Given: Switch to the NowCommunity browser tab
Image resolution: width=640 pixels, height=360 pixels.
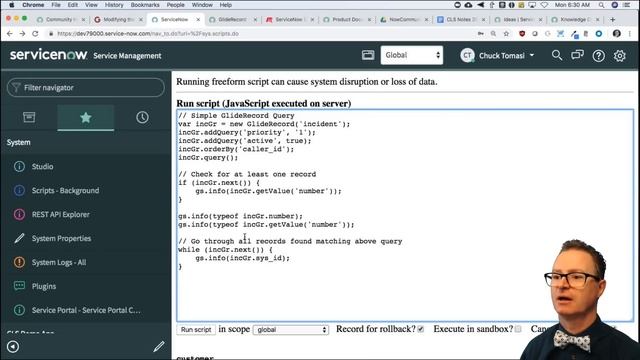Looking at the screenshot, I should click(x=404, y=19).
